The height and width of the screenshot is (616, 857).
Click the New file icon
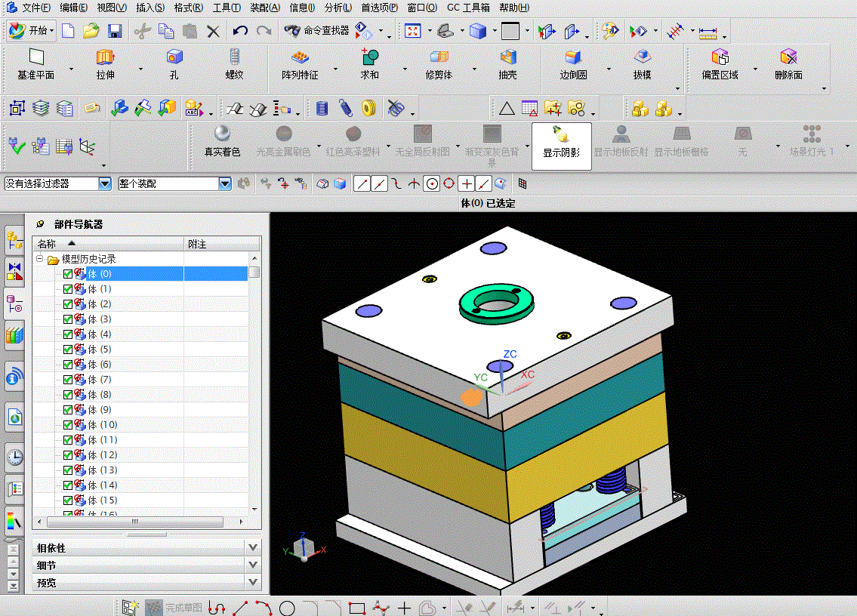pyautogui.click(x=68, y=31)
